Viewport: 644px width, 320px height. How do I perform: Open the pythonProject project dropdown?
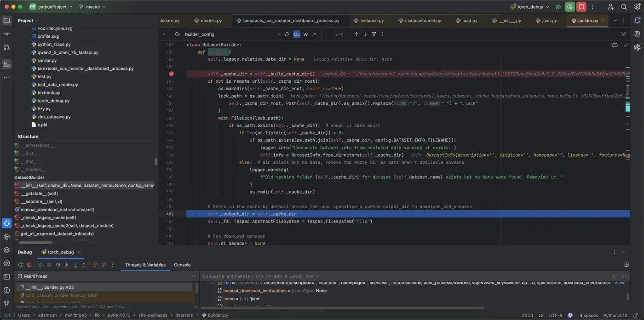(50, 7)
